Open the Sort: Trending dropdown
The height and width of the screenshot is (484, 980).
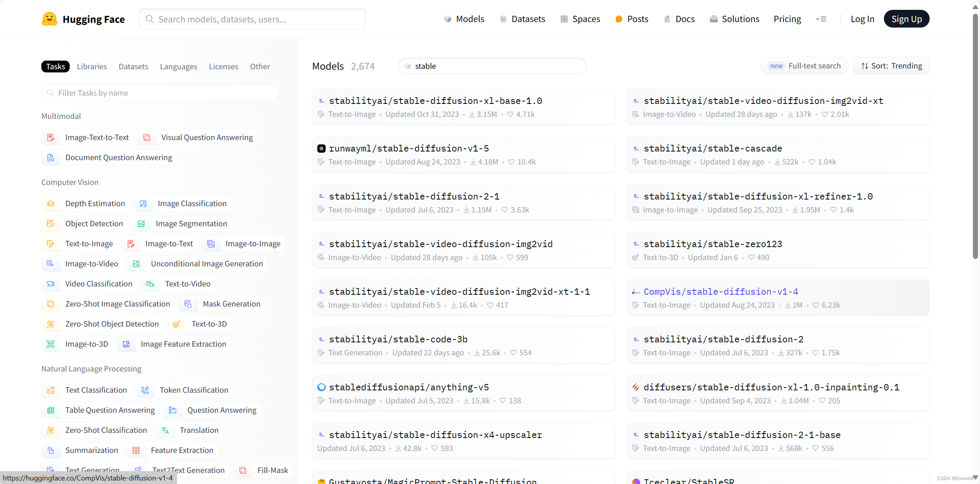click(891, 66)
